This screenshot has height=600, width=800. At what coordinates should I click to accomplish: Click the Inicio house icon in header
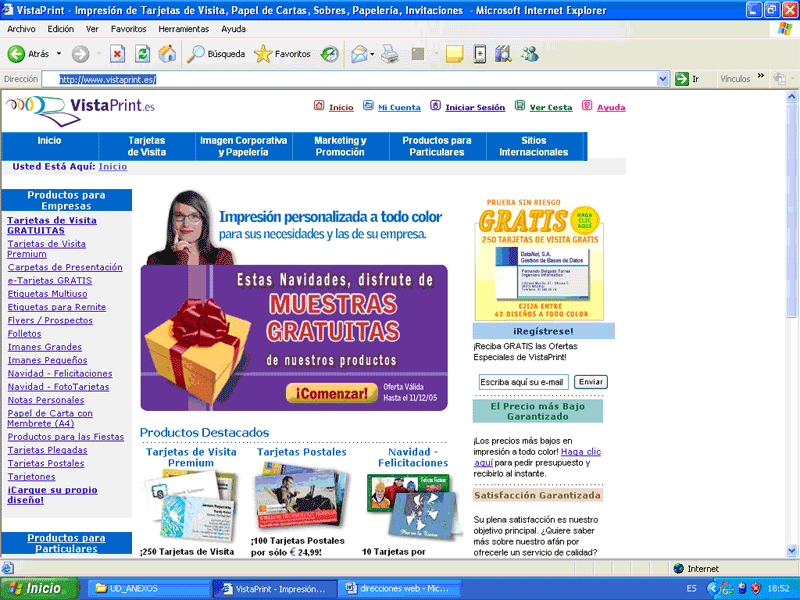click(x=319, y=106)
